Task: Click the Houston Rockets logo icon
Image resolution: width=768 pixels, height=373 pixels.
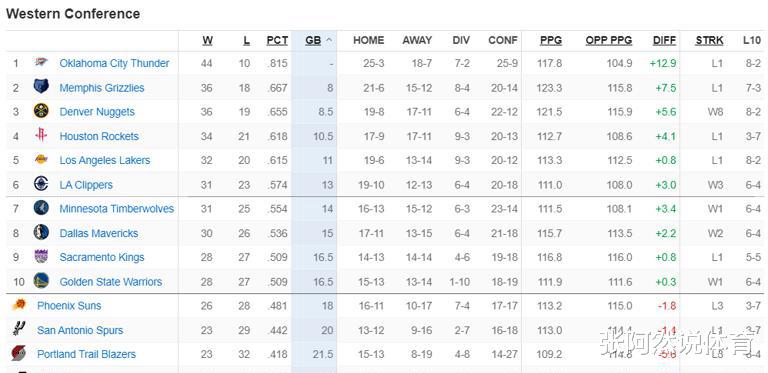Action: click(x=41, y=135)
